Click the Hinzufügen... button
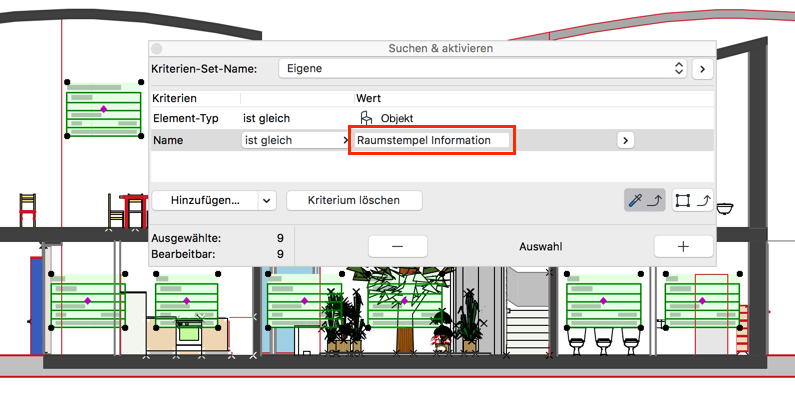Screen dimensions: 795x412 (x=205, y=200)
